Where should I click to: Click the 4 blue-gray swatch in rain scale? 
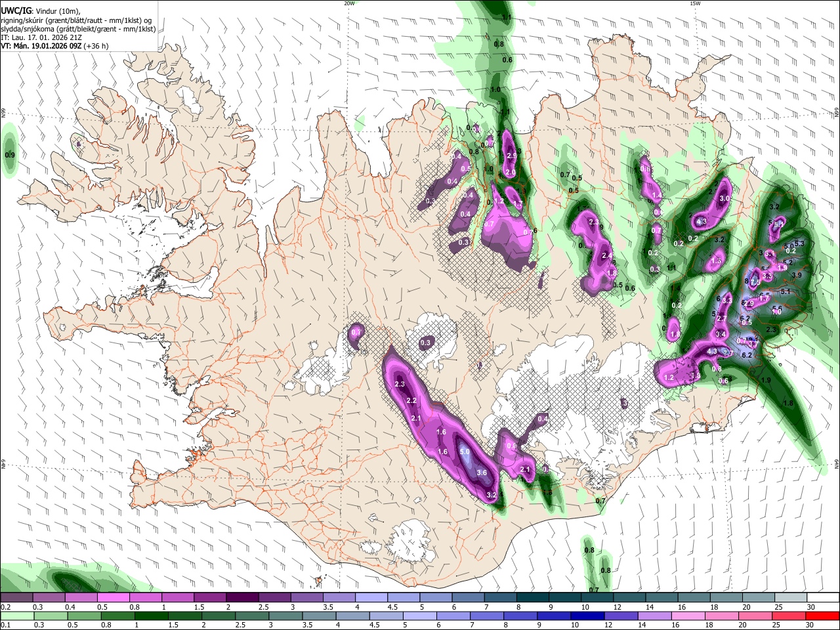(x=352, y=616)
